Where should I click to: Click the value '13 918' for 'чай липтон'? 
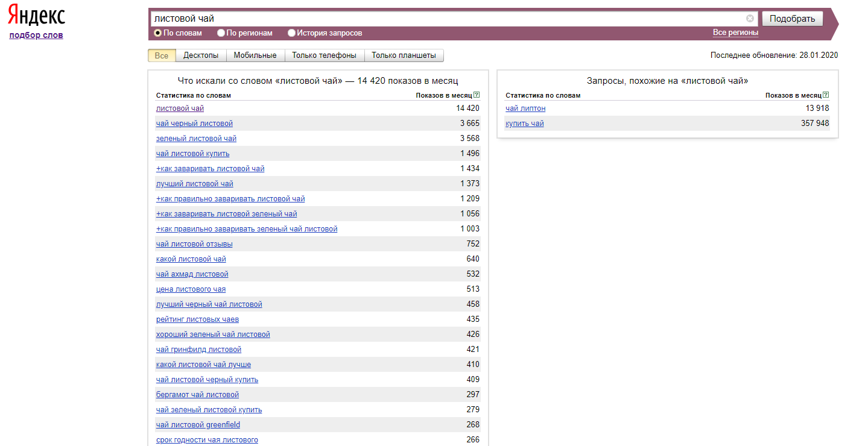pos(817,108)
